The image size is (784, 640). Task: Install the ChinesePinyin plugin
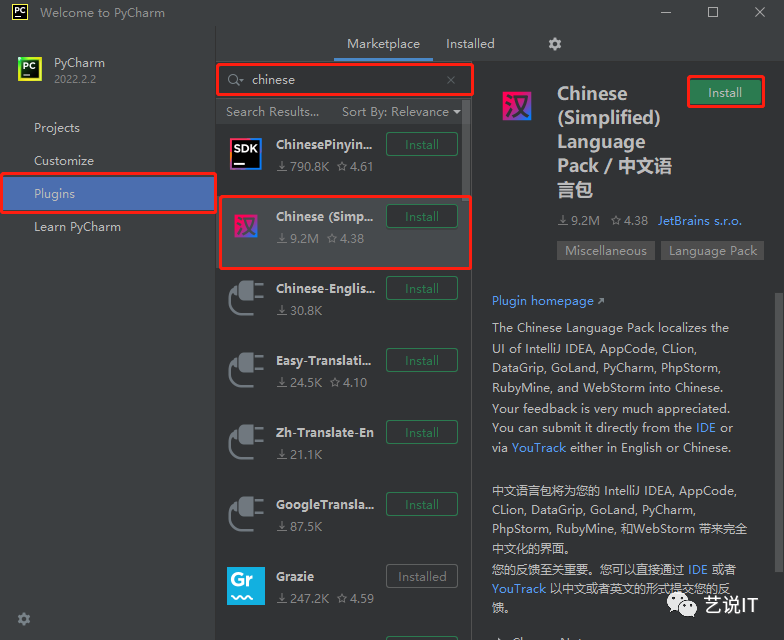point(422,144)
